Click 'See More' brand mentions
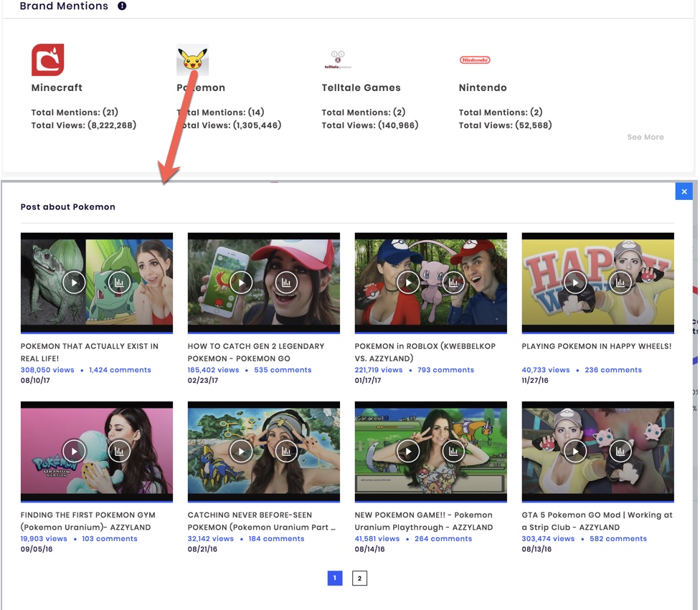Screen dimensions: 700x610 pos(645,137)
